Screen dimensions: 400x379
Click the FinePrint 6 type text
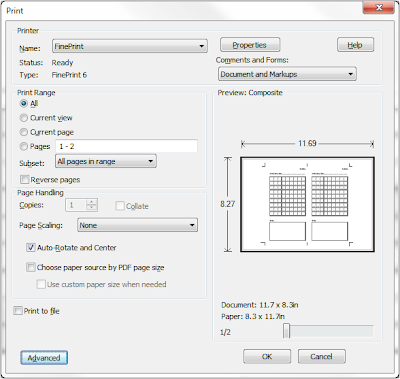click(69, 75)
